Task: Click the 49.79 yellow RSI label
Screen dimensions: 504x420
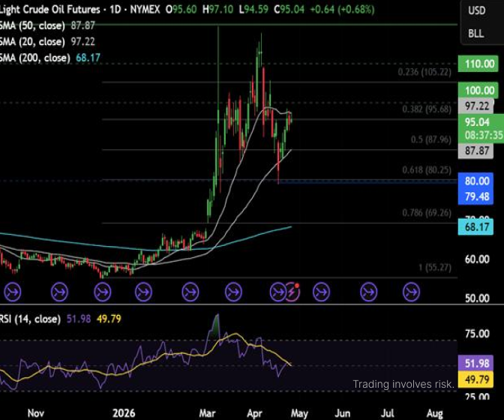Action: coord(475,379)
